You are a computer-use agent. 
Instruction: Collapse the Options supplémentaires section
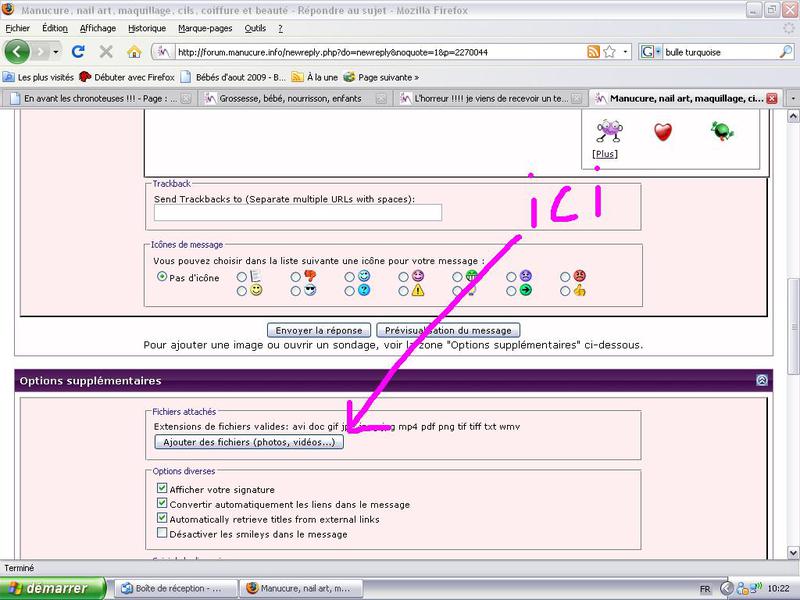[762, 381]
